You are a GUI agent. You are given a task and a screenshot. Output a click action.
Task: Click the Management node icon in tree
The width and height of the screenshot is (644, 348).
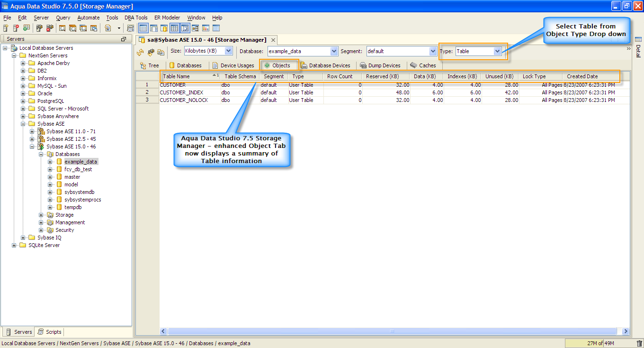tap(50, 222)
